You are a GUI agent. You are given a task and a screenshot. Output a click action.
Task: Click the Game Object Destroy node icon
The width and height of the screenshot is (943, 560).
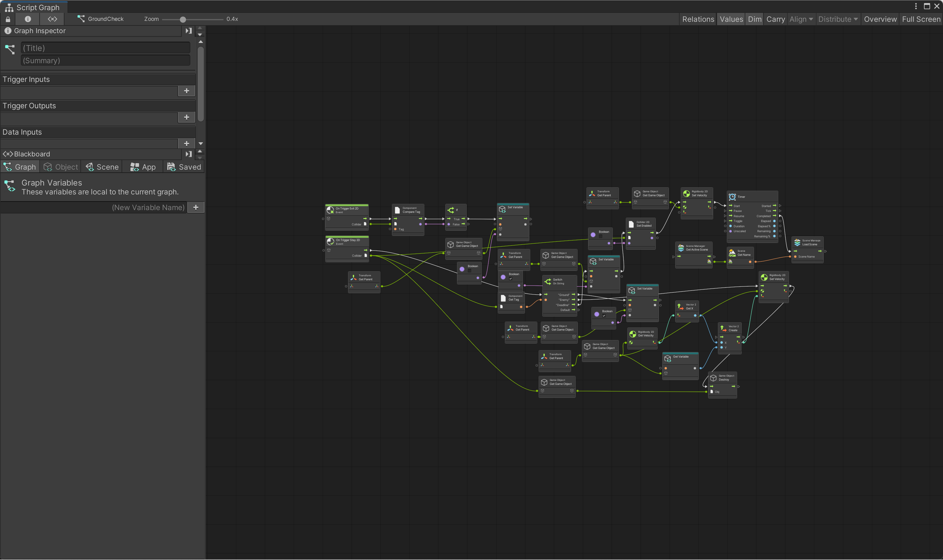pyautogui.click(x=713, y=378)
